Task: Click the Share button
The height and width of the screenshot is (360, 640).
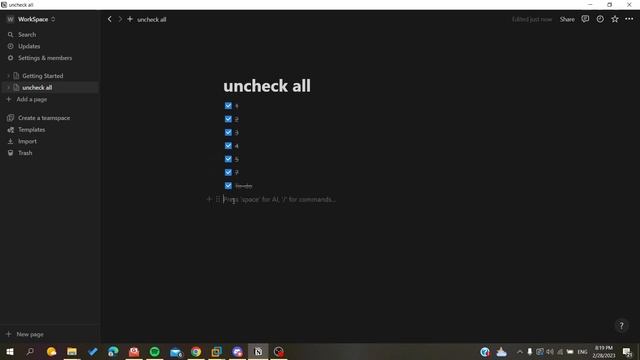Action: 567,19
